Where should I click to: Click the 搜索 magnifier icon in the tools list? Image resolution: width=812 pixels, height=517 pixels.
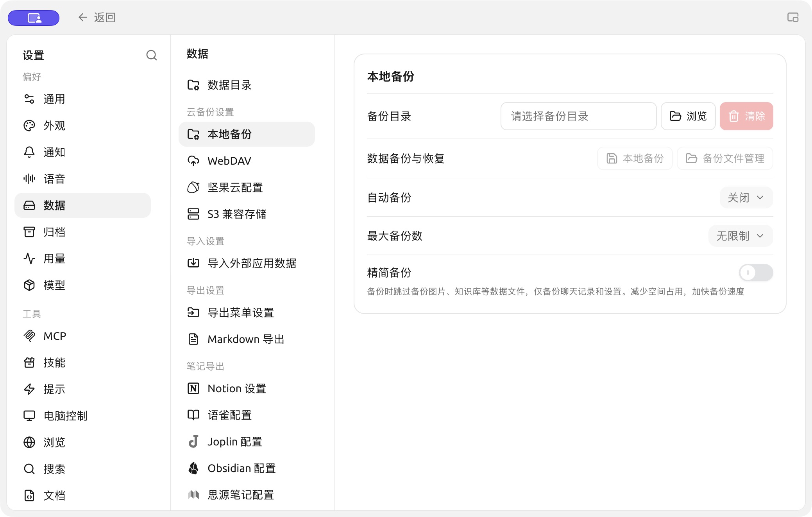pyautogui.click(x=29, y=469)
